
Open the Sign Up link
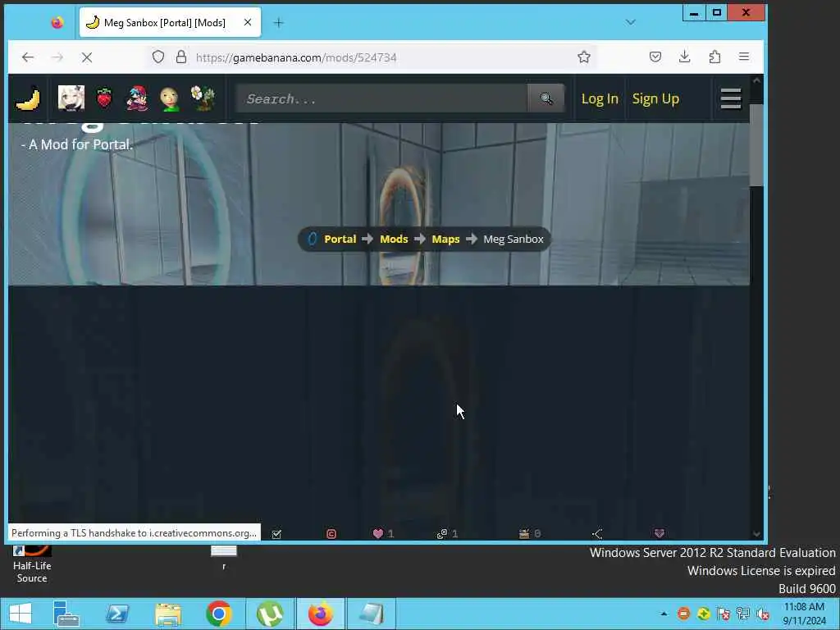coord(655,98)
